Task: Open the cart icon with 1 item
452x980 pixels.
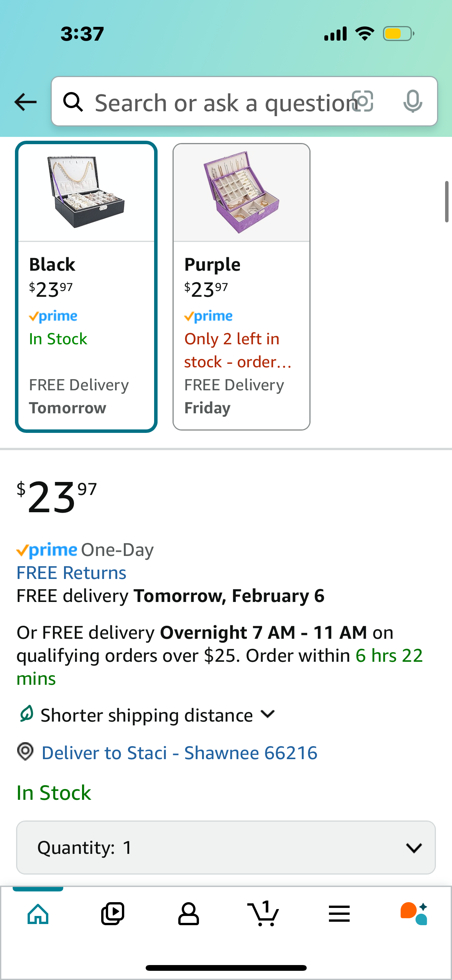Action: point(263,914)
